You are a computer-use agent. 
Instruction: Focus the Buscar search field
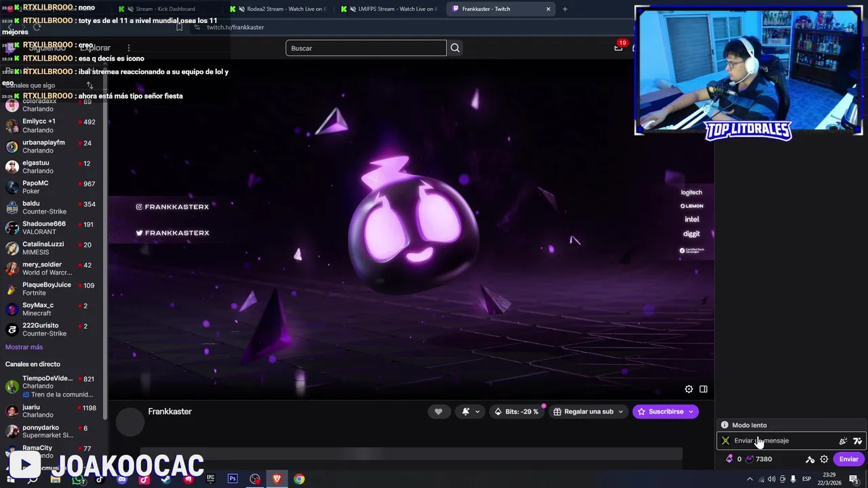click(366, 48)
